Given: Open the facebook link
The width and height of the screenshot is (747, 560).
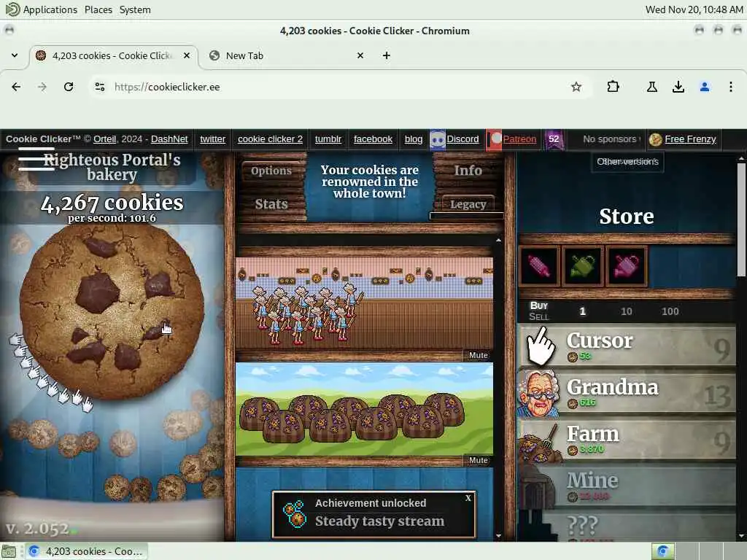Looking at the screenshot, I should (373, 139).
